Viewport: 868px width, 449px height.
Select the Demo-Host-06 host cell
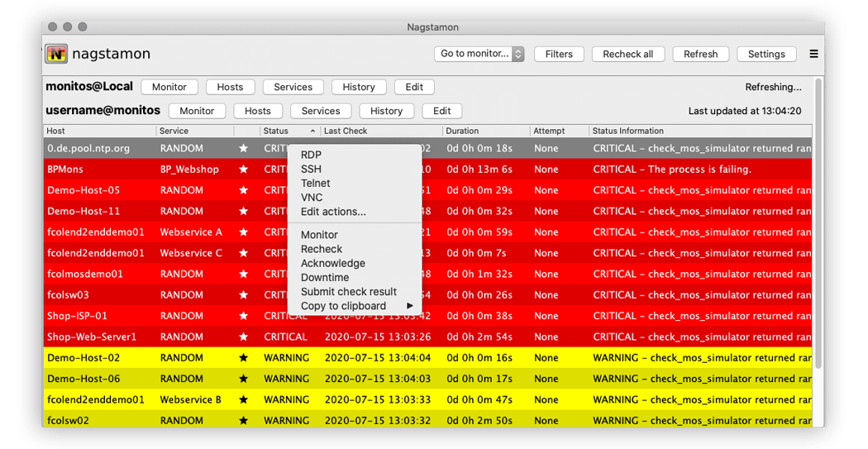[83, 379]
